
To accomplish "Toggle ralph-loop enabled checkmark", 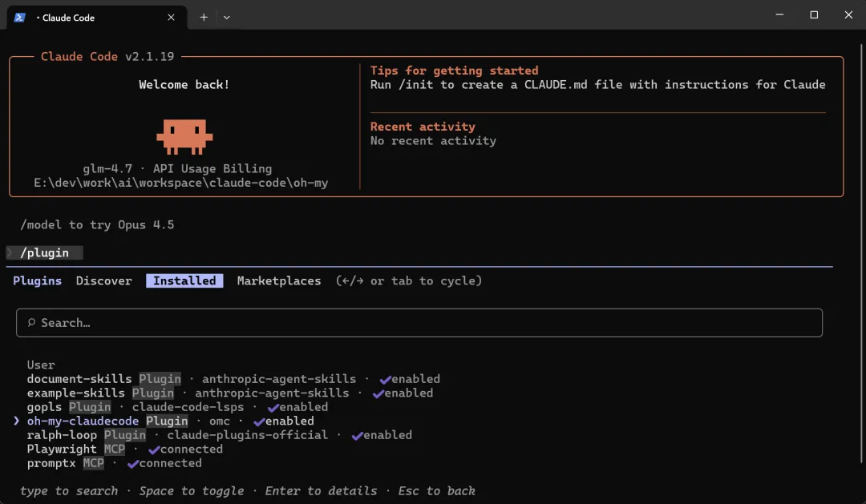I will pyautogui.click(x=357, y=436).
